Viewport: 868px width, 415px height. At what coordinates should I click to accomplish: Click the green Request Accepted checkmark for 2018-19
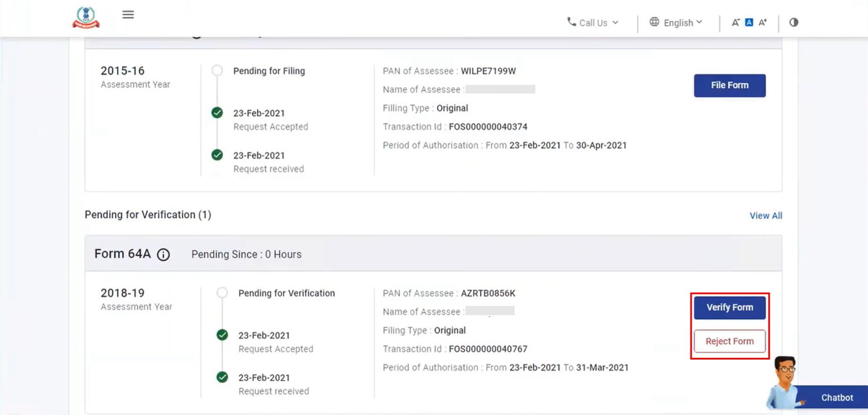(222, 335)
